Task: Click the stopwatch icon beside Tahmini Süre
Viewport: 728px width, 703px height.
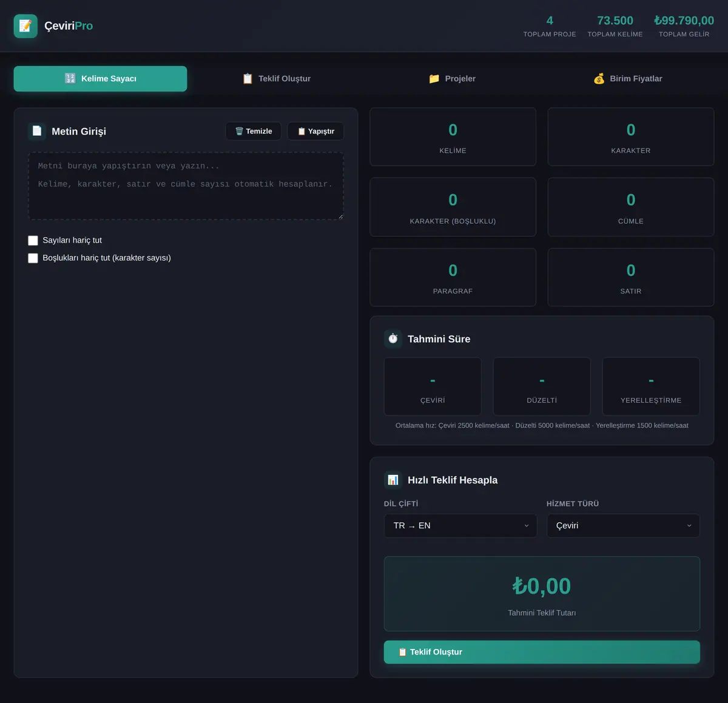Action: 393,338
